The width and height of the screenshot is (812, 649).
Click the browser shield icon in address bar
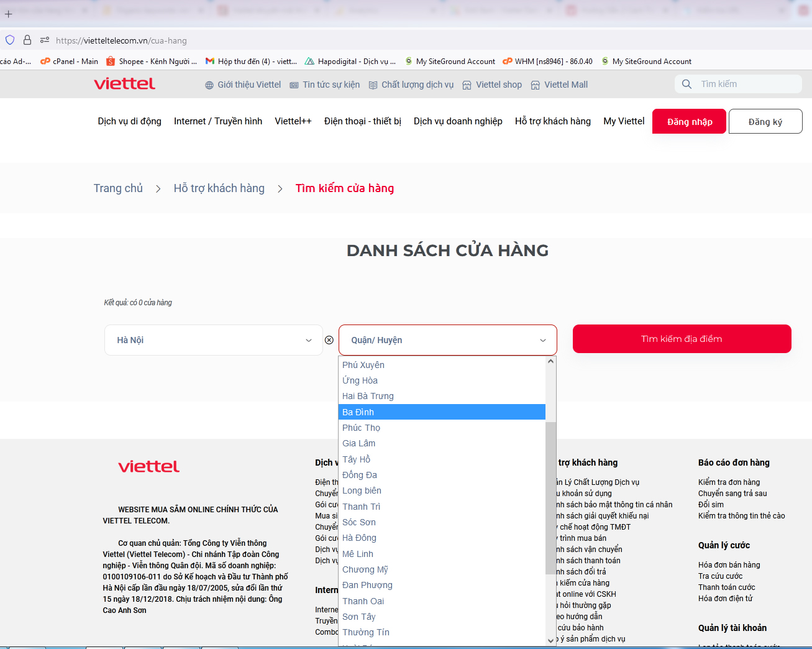(x=10, y=40)
